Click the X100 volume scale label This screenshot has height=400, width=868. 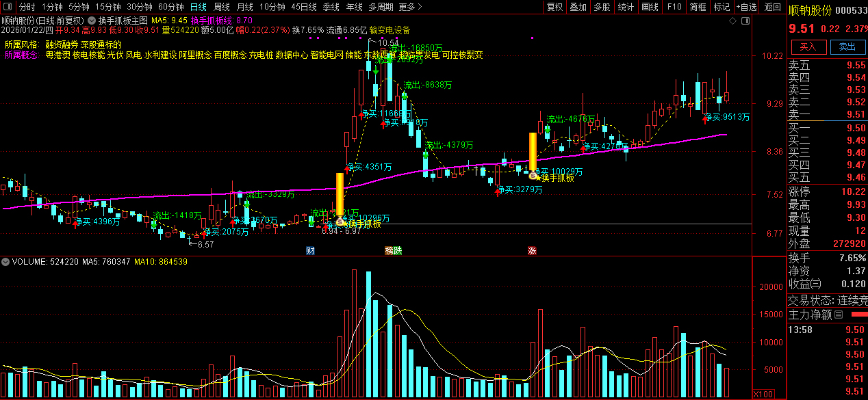(762, 394)
